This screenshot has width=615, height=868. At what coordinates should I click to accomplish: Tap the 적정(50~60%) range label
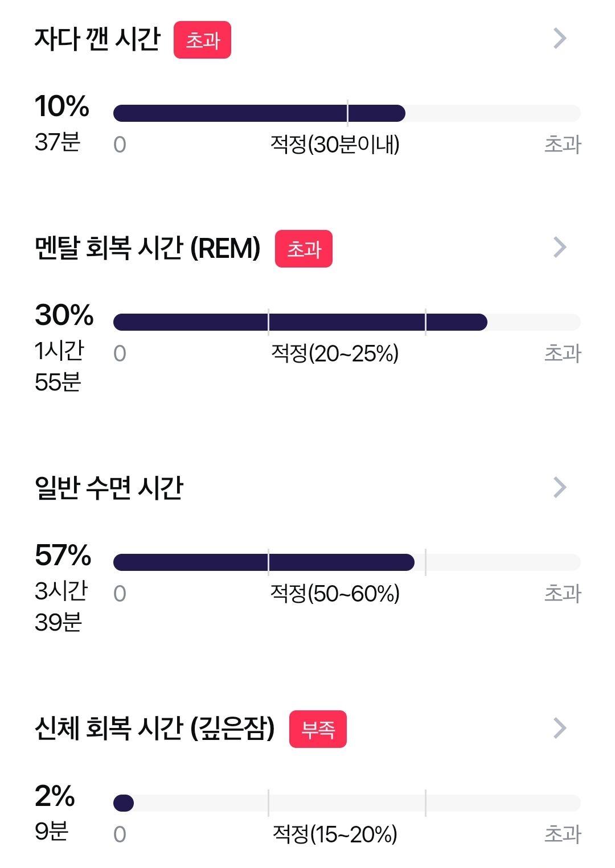point(335,594)
